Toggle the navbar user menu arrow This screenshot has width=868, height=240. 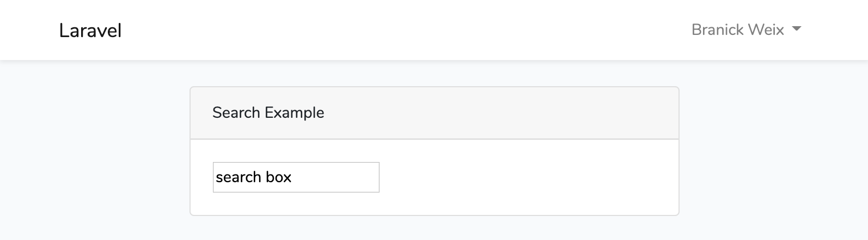click(797, 29)
